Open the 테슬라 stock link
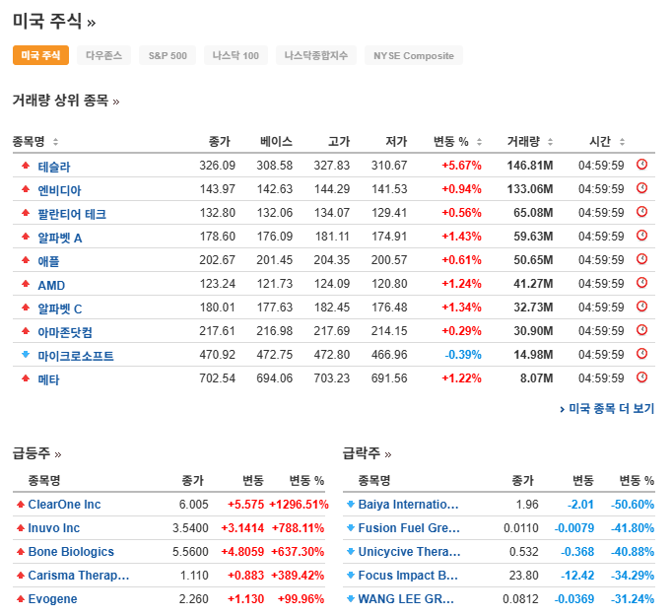The image size is (672, 616). 54,167
